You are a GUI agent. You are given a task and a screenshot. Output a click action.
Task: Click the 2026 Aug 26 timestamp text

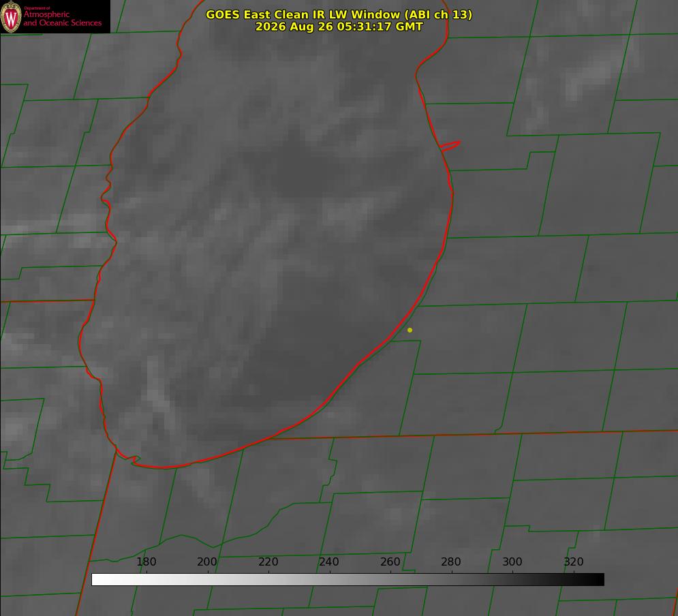click(339, 27)
